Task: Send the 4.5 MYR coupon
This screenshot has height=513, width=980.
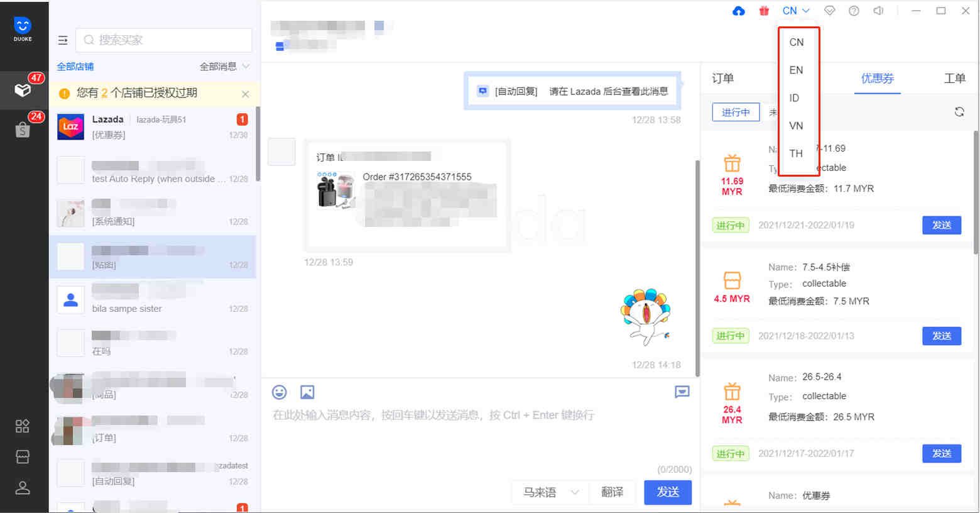Action: click(x=941, y=336)
